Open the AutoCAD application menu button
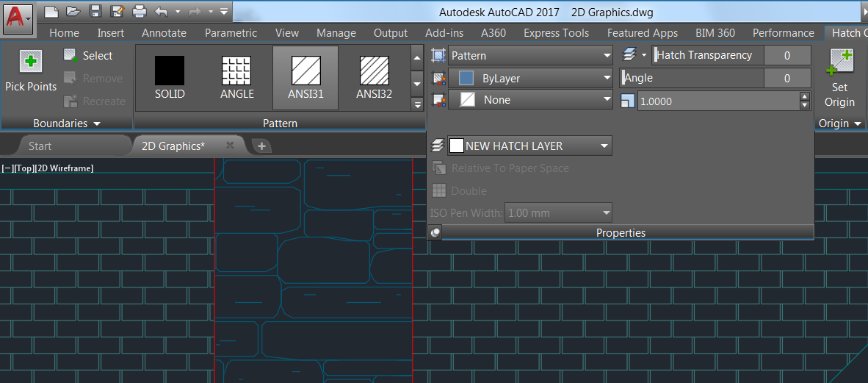The image size is (868, 383). coord(19,18)
